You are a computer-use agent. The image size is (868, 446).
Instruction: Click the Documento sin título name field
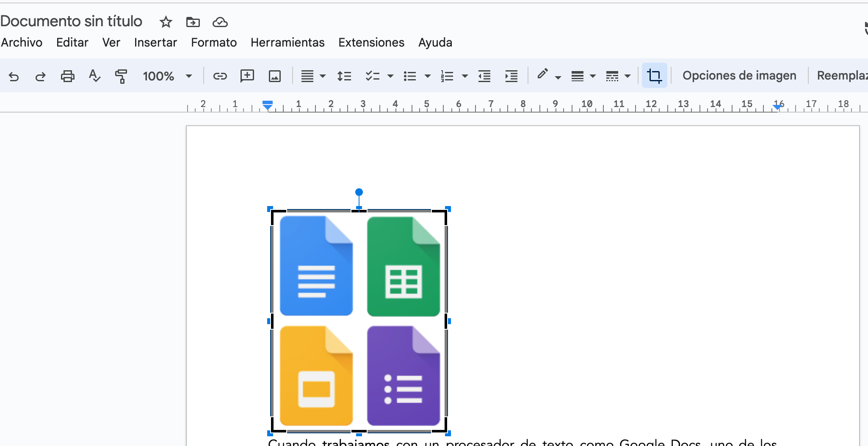tap(71, 21)
